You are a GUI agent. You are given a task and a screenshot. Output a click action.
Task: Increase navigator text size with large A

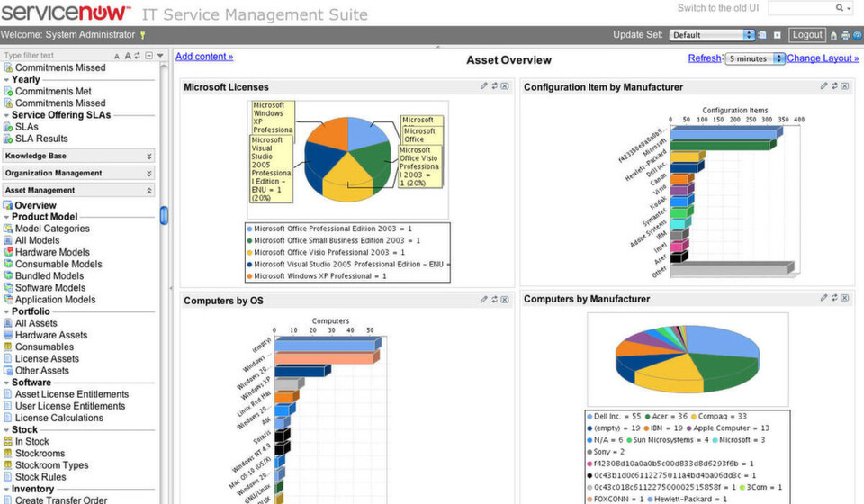128,56
